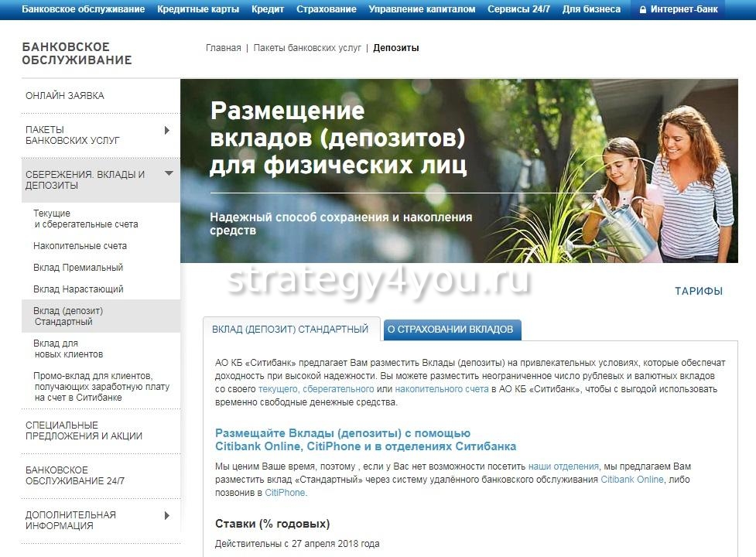The height and width of the screenshot is (557, 756).
Task: Open the Тарифы link
Action: click(x=698, y=292)
